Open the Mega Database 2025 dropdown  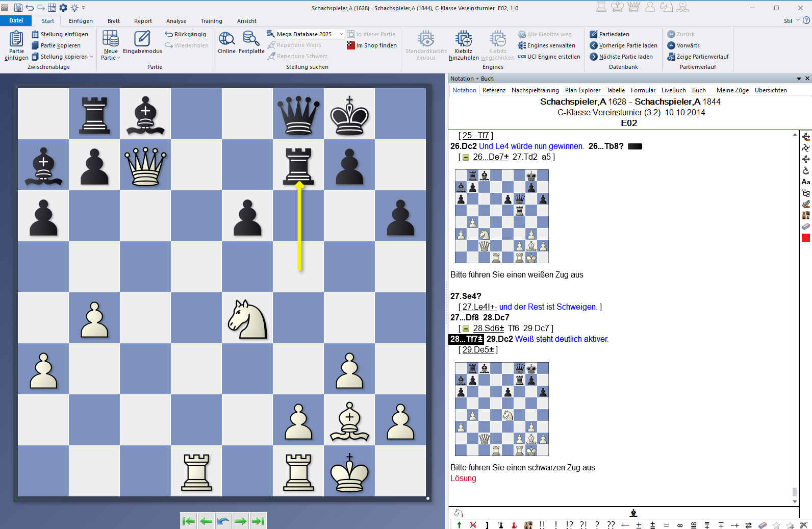click(x=341, y=34)
